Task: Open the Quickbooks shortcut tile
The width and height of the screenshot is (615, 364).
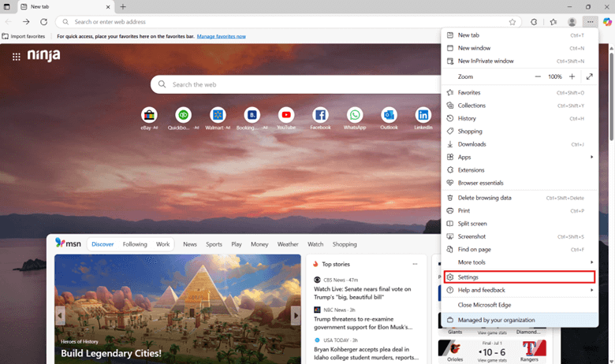Action: tap(183, 118)
